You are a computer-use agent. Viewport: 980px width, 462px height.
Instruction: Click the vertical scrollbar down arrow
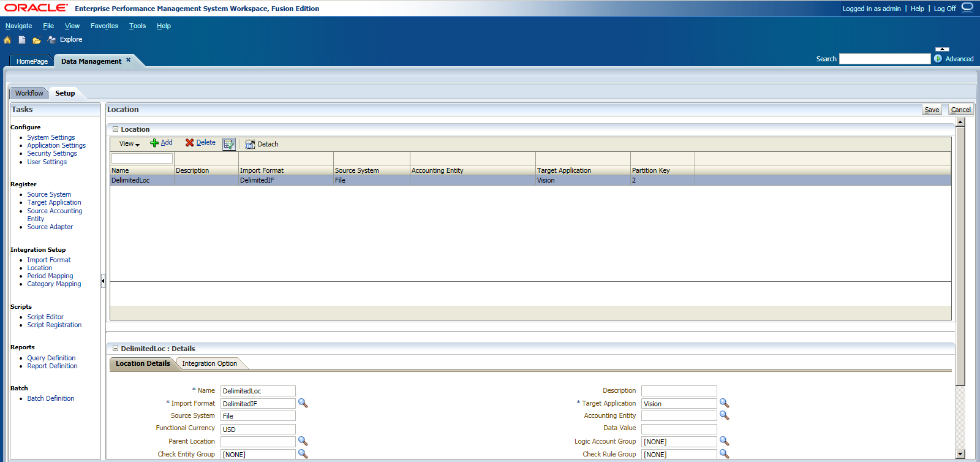[x=960, y=454]
